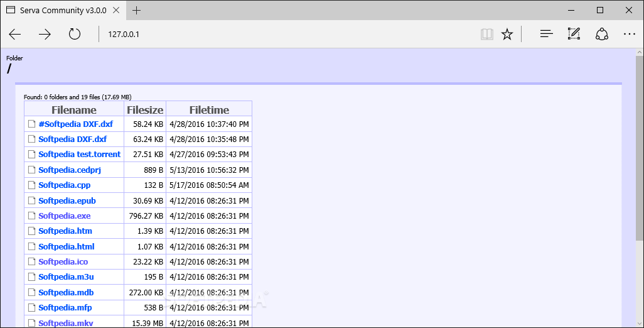Open Softpedia.ico link
This screenshot has width=644, height=328.
[63, 262]
